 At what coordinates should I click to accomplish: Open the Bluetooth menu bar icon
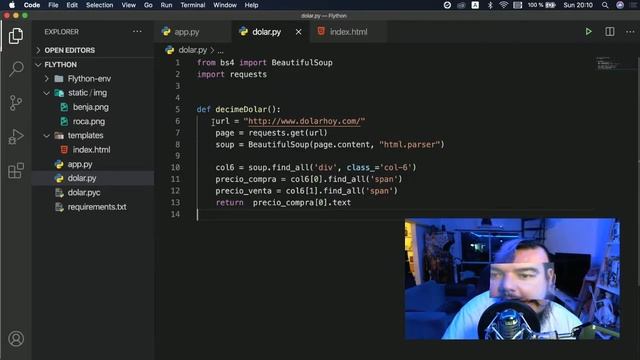point(490,5)
